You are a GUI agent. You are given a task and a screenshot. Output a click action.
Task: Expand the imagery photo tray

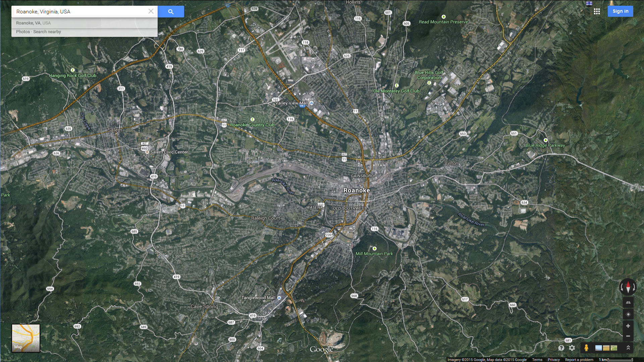[x=628, y=348]
